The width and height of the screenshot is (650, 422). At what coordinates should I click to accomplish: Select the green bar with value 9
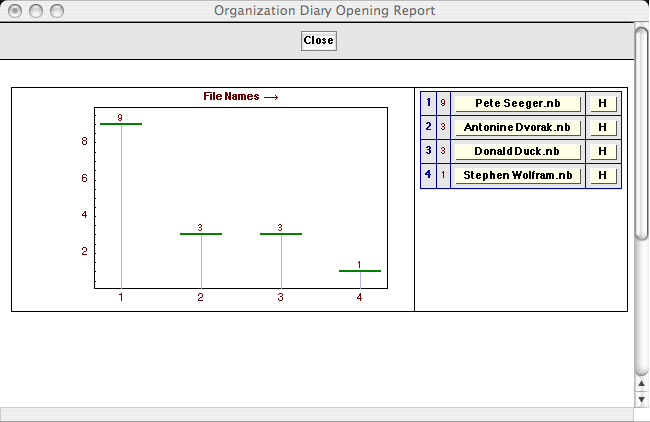(x=121, y=124)
